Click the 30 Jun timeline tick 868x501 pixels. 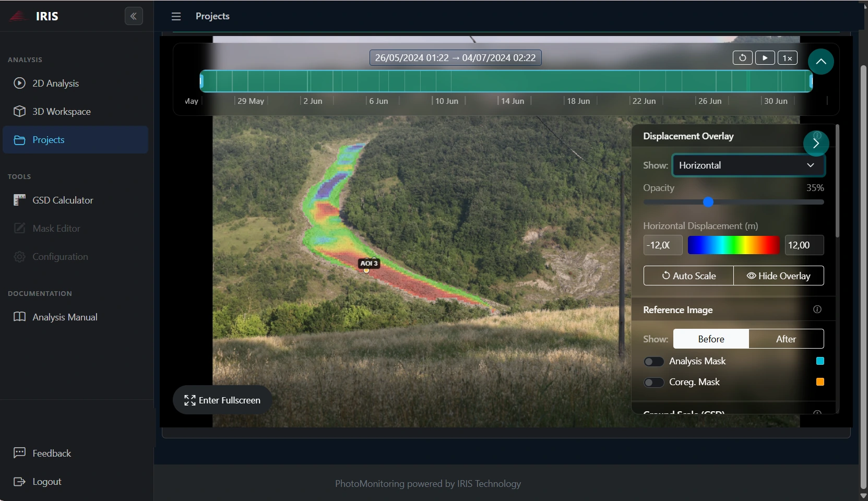coord(775,101)
